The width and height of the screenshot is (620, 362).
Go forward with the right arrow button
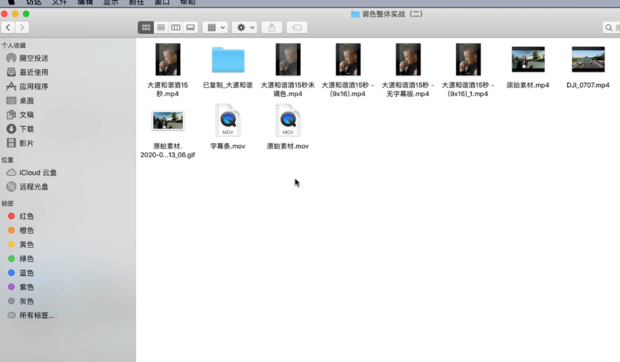click(x=22, y=27)
